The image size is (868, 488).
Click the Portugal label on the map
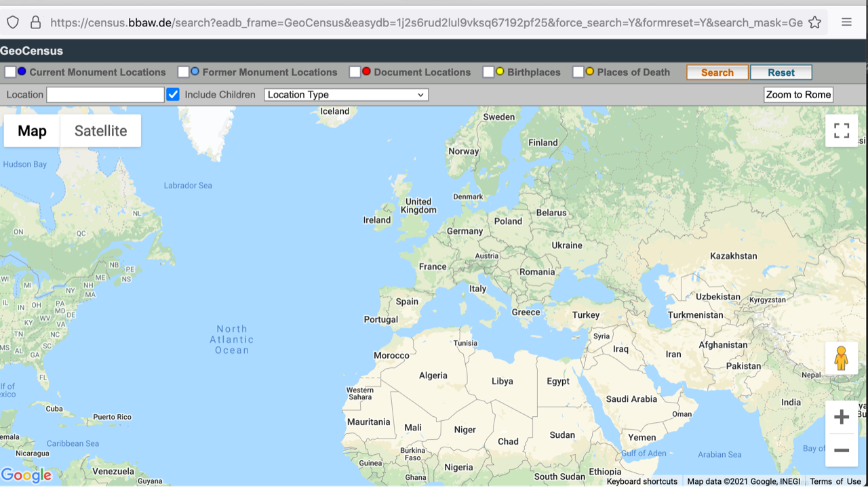click(380, 320)
